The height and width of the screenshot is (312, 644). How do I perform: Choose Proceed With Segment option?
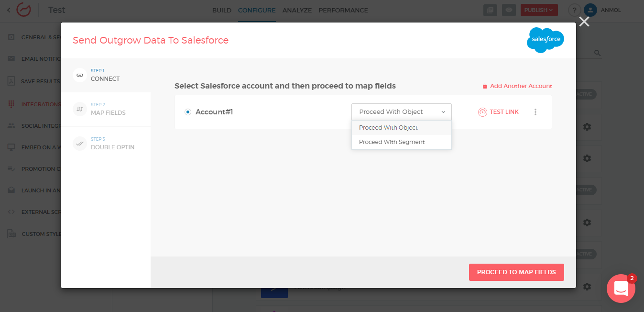(401, 142)
